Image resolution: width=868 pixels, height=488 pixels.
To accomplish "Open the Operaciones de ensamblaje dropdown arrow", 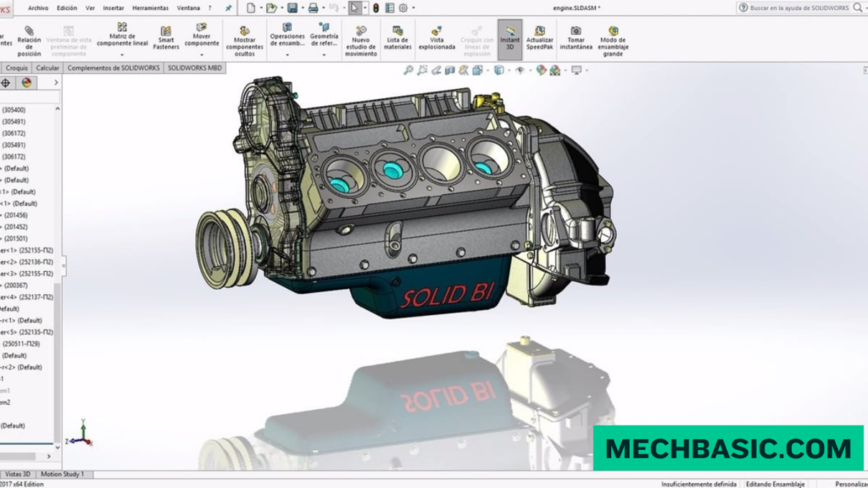I will [287, 55].
